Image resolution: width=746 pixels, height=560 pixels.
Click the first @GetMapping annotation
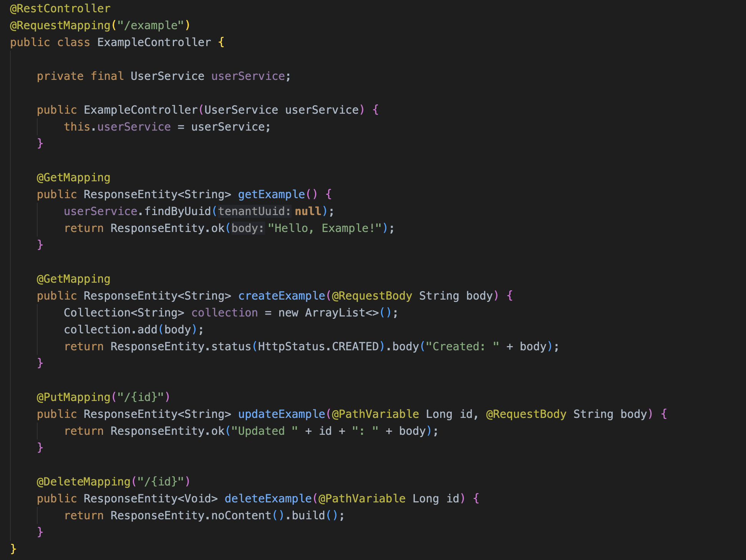pyautogui.click(x=73, y=177)
